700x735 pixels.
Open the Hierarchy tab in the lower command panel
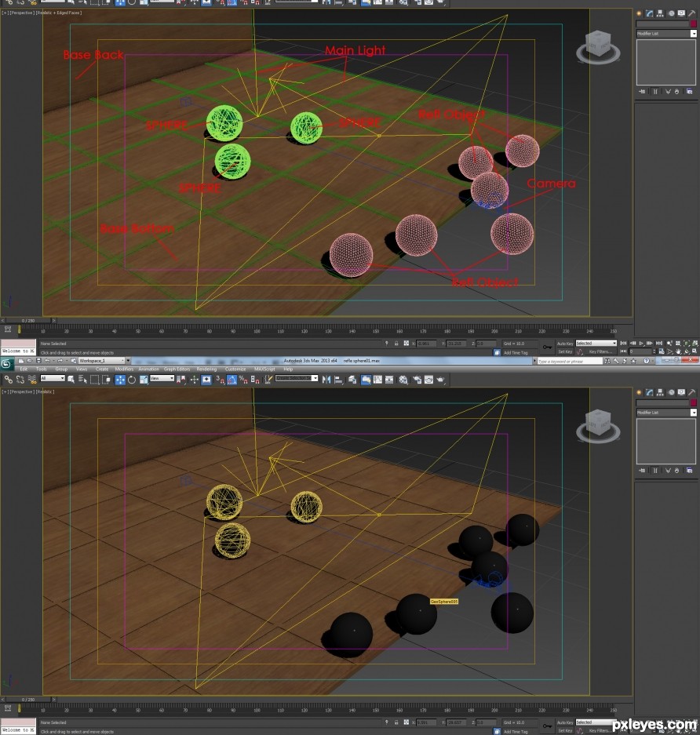660,392
